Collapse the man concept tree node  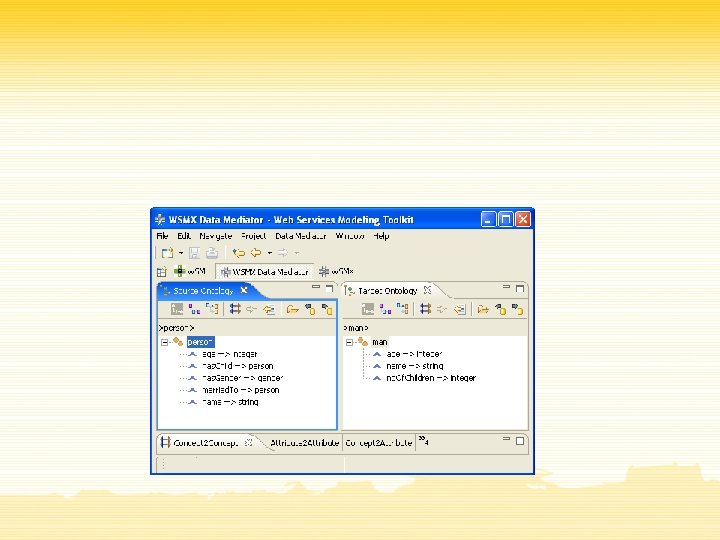pos(349,343)
